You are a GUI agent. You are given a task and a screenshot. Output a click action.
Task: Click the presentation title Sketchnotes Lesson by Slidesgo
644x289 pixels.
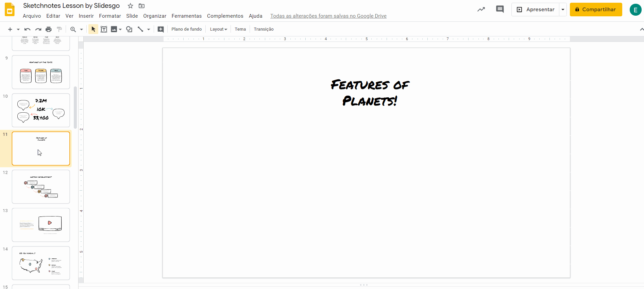[71, 6]
